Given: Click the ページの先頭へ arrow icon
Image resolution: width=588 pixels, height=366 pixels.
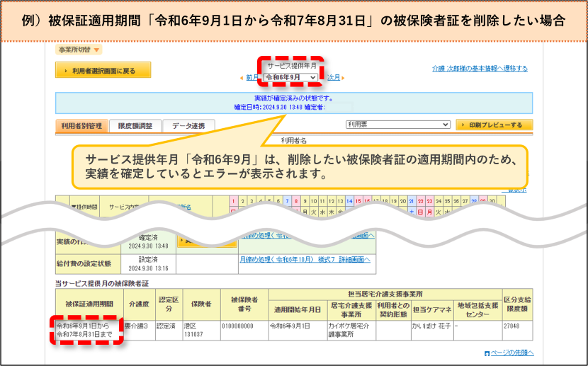Looking at the screenshot, I should [x=487, y=353].
